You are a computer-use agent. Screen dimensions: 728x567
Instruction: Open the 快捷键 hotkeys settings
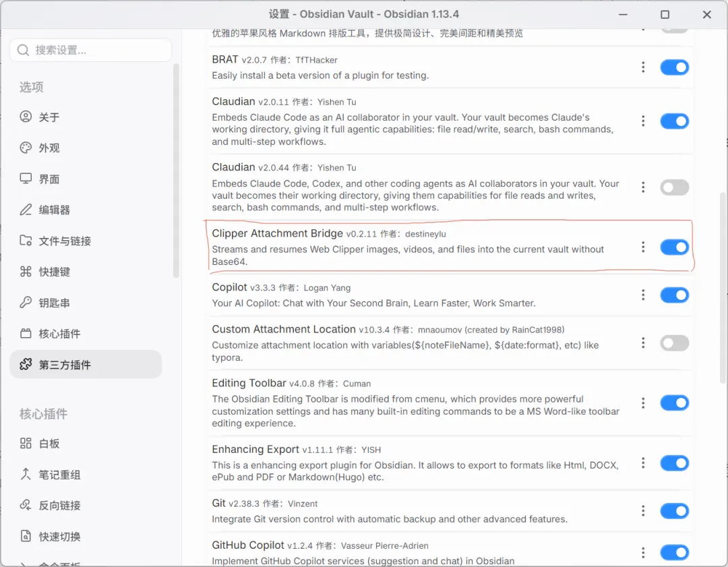click(x=86, y=272)
